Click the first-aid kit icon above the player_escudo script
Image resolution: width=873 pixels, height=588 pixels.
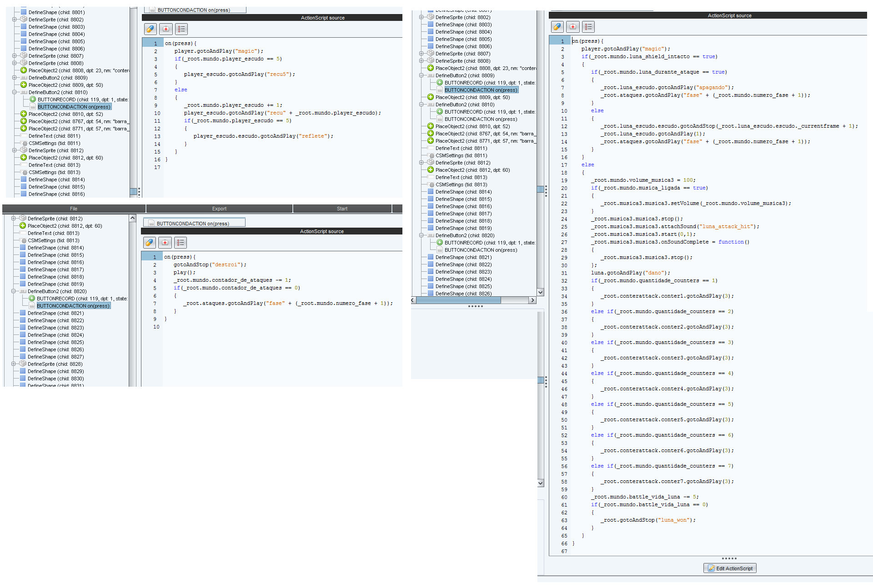click(x=166, y=29)
